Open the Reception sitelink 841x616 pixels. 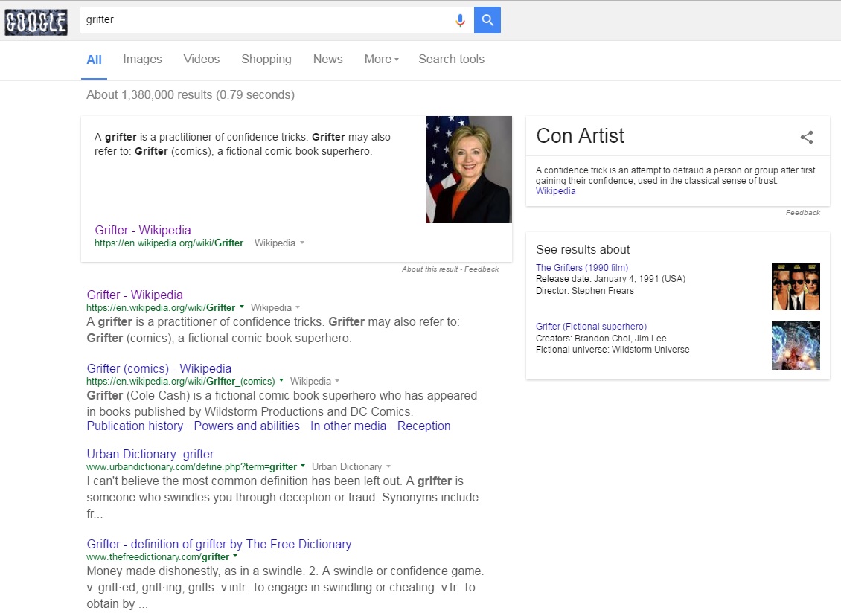click(423, 426)
